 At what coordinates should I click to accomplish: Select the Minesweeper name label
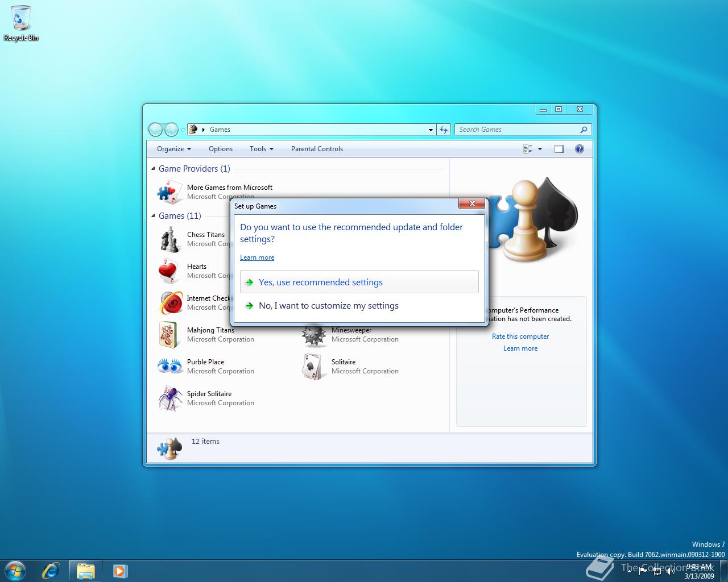click(351, 330)
